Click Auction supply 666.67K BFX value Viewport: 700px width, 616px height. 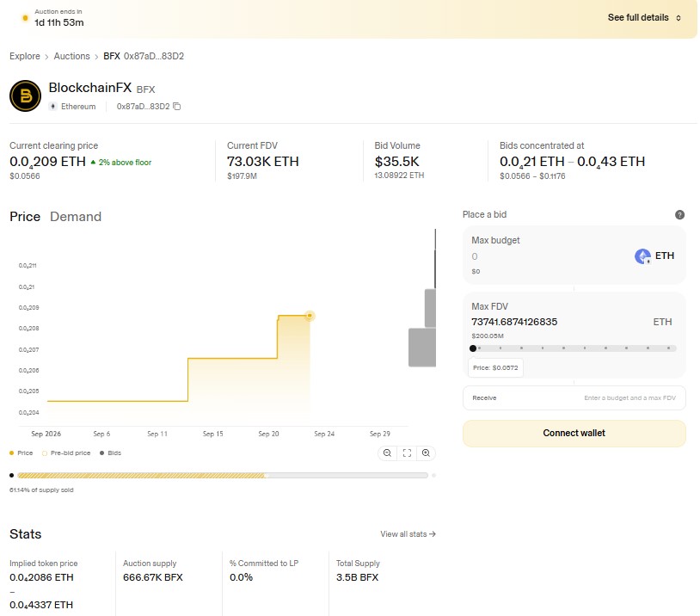153,577
